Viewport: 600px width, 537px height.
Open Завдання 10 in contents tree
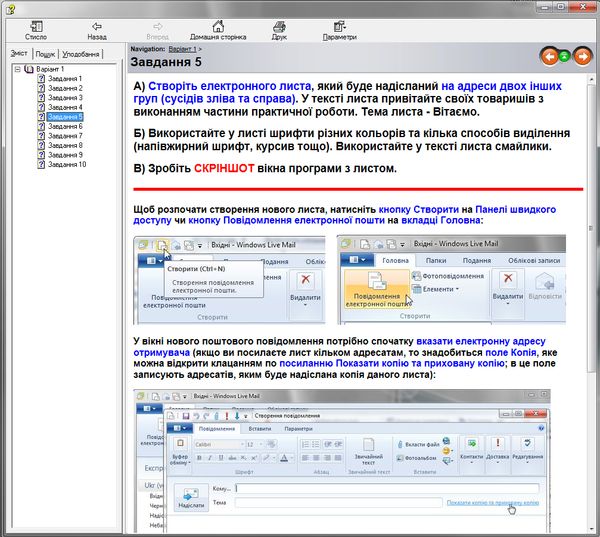pos(67,165)
